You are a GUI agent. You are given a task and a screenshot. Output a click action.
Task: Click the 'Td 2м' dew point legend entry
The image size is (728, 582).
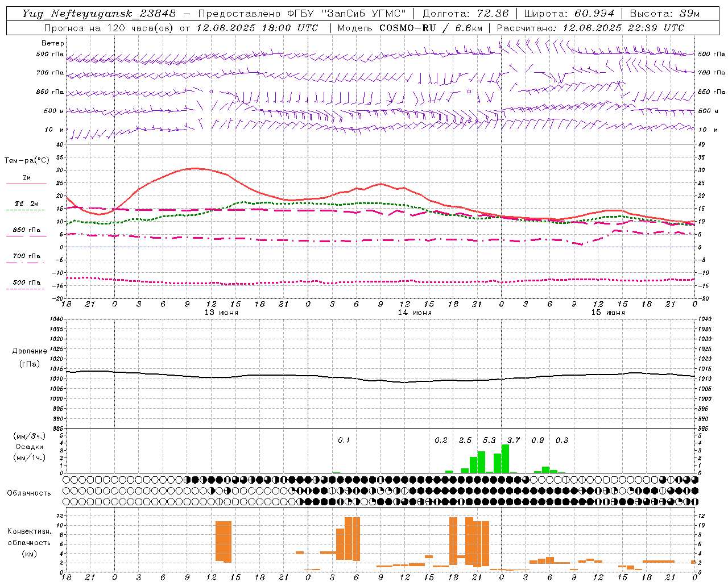[27, 203]
